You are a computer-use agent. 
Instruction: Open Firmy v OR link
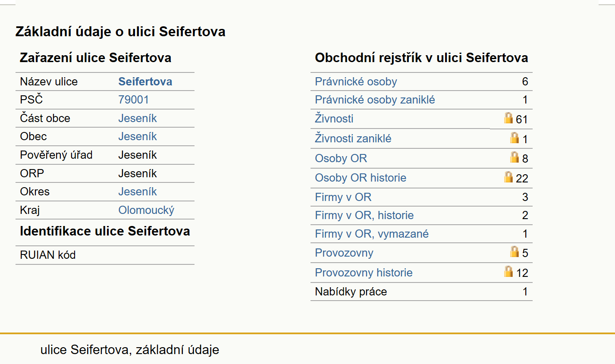coord(343,197)
